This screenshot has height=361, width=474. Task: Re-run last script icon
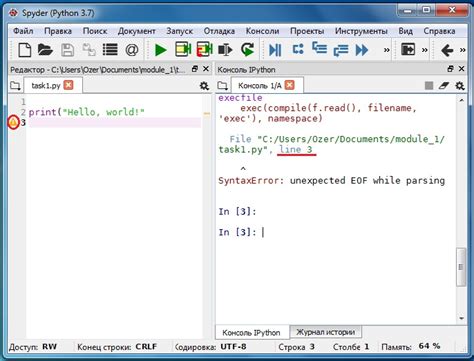pyautogui.click(x=247, y=50)
